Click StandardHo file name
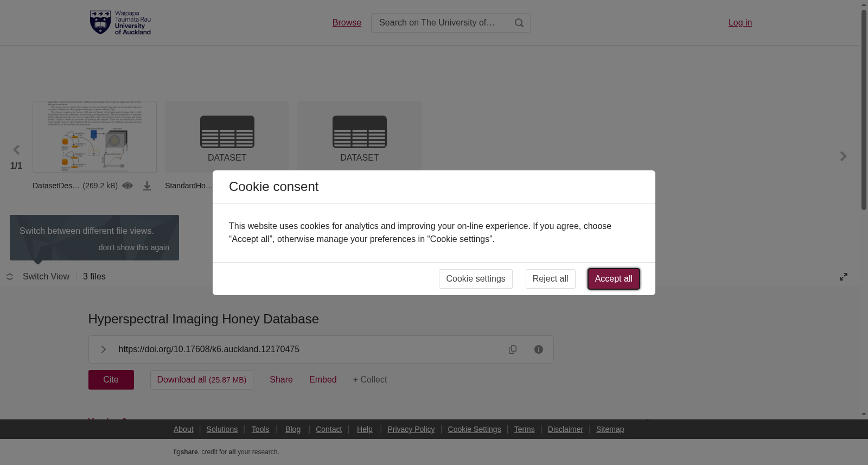 [x=189, y=186]
